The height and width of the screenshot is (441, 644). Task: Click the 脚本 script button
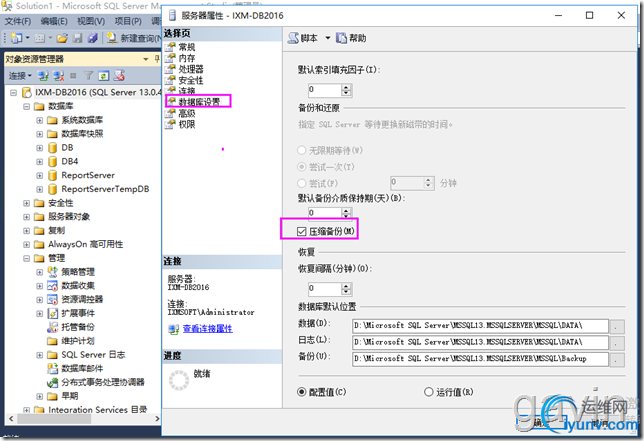pyautogui.click(x=303, y=38)
